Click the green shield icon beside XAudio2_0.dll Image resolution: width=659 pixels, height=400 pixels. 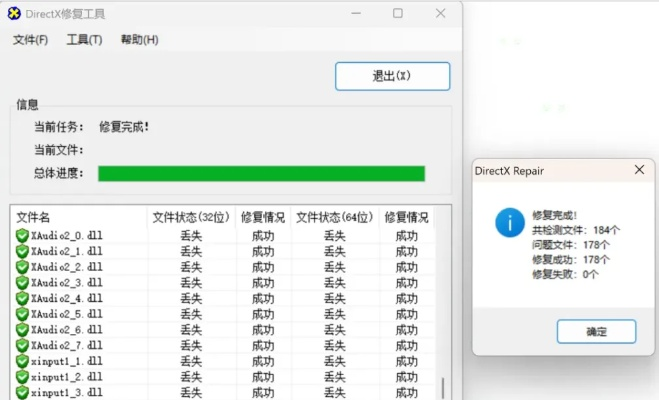(22, 236)
